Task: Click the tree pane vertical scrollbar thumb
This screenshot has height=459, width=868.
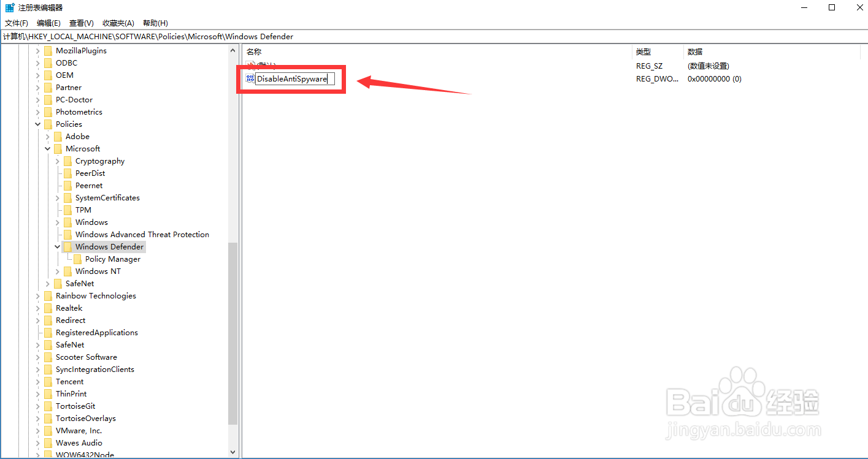Action: (232, 333)
